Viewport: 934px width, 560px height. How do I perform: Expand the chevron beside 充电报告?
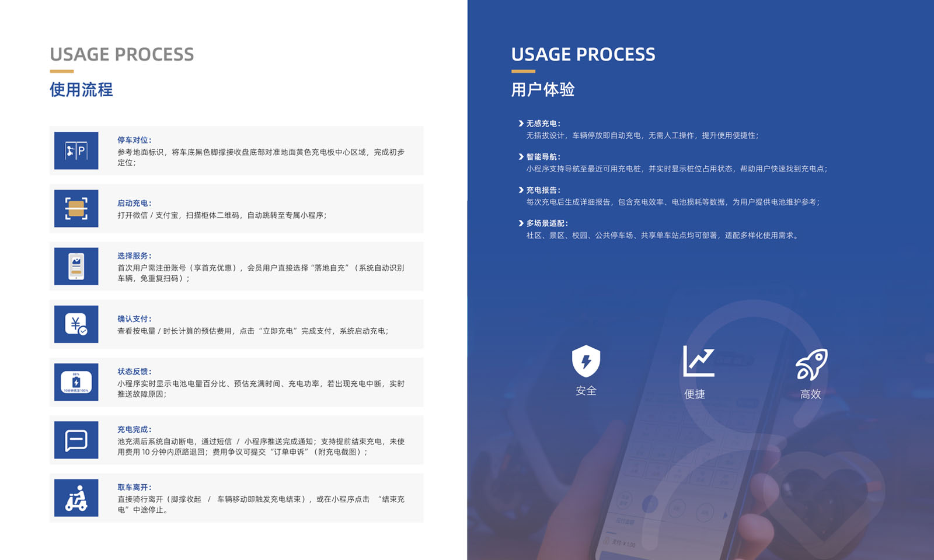coord(521,190)
